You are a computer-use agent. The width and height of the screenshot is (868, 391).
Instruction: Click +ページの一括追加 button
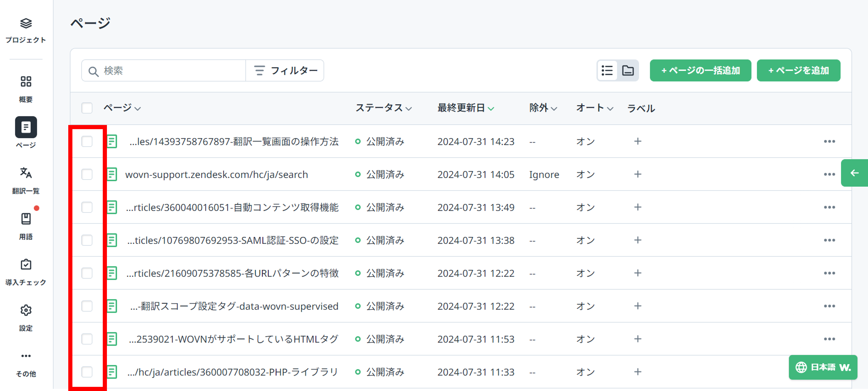700,70
